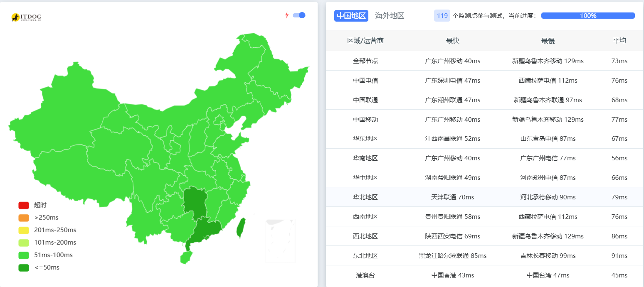The width and height of the screenshot is (644, 287).
Task: Click the 119 monitoring points badge
Action: click(442, 16)
